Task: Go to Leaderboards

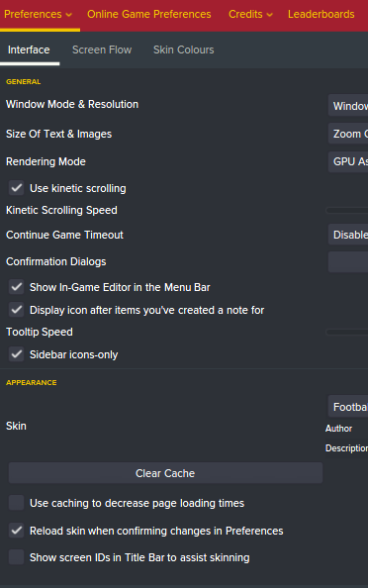Action: (322, 14)
